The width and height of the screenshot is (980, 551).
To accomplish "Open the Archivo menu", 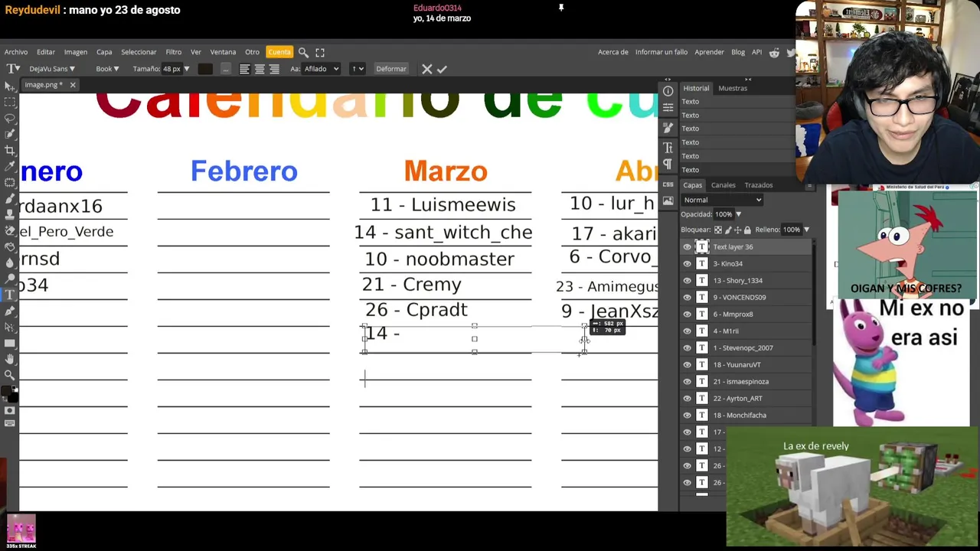I will [x=16, y=52].
